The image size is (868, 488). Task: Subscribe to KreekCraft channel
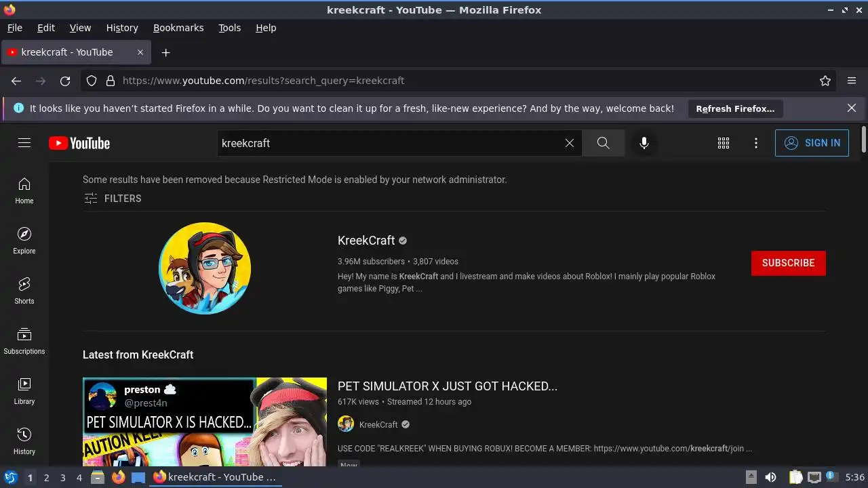[x=788, y=263]
